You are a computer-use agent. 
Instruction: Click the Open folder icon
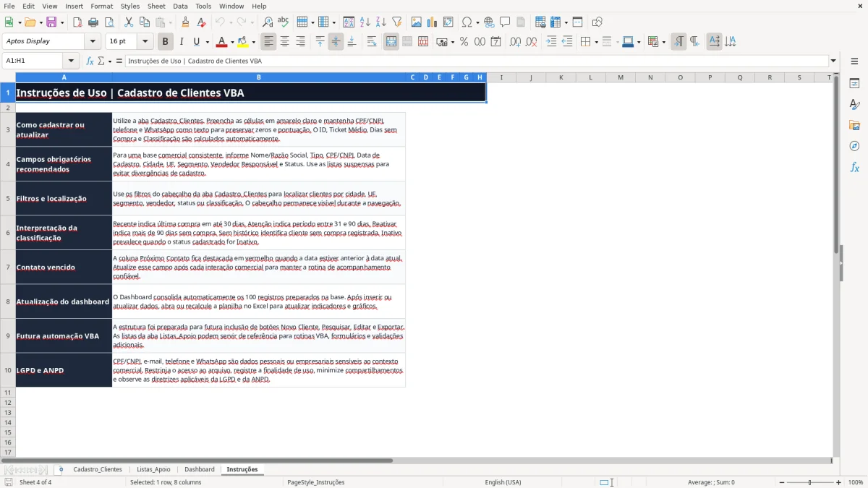[29, 22]
